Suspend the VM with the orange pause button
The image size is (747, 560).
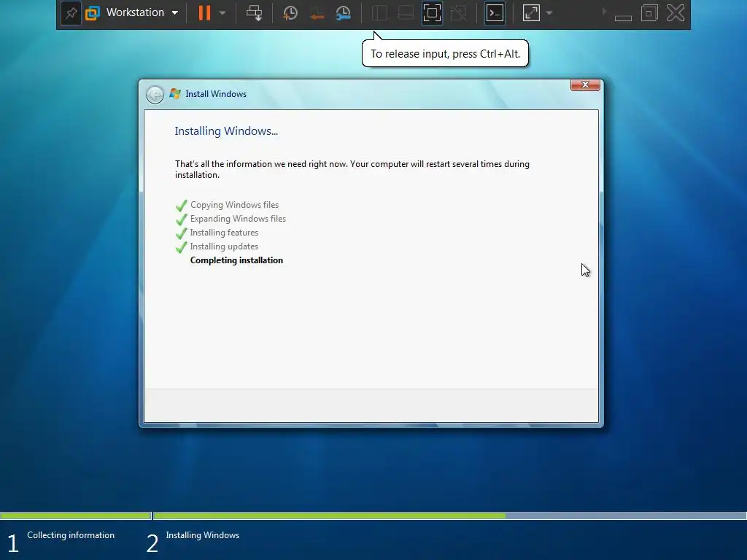tap(204, 13)
